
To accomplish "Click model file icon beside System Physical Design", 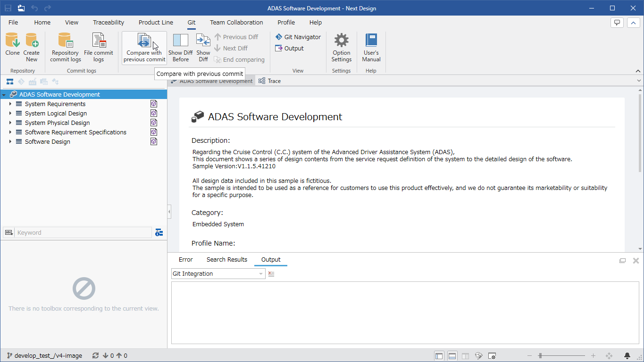I will pyautogui.click(x=154, y=123).
